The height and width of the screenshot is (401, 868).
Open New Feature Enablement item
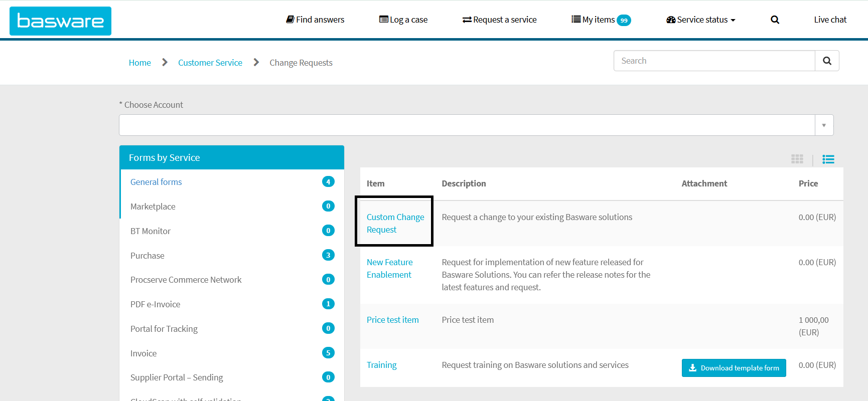pyautogui.click(x=390, y=269)
